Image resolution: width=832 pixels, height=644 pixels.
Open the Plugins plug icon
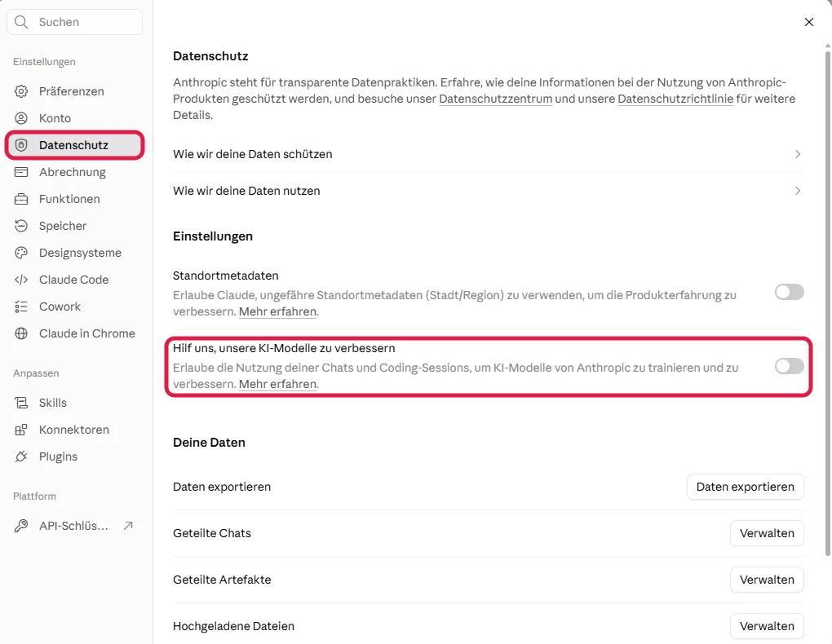click(x=21, y=457)
